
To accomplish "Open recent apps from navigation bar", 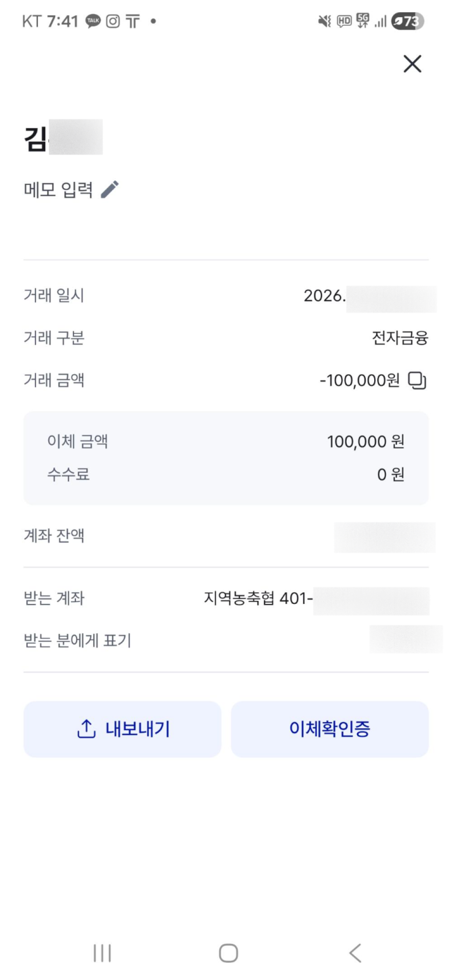I will (102, 953).
